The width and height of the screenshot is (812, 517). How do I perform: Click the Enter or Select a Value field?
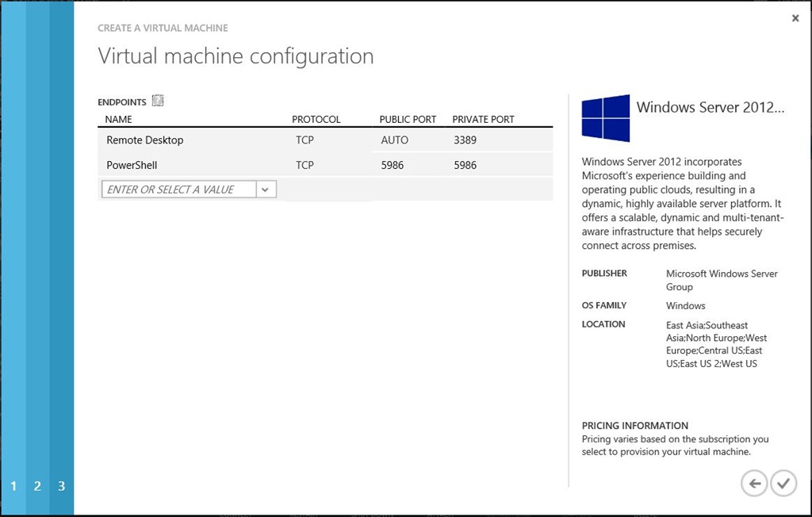coord(179,190)
